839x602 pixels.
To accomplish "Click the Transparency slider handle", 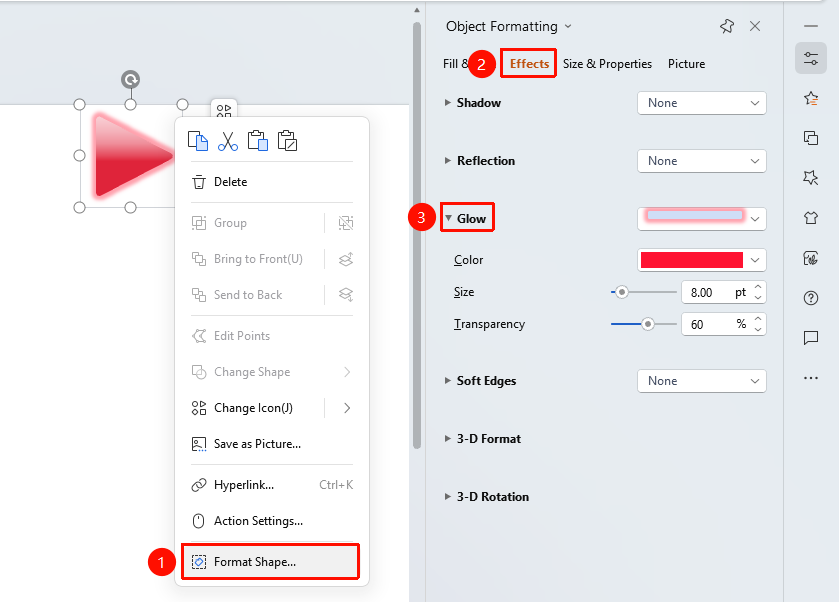I will pos(647,324).
